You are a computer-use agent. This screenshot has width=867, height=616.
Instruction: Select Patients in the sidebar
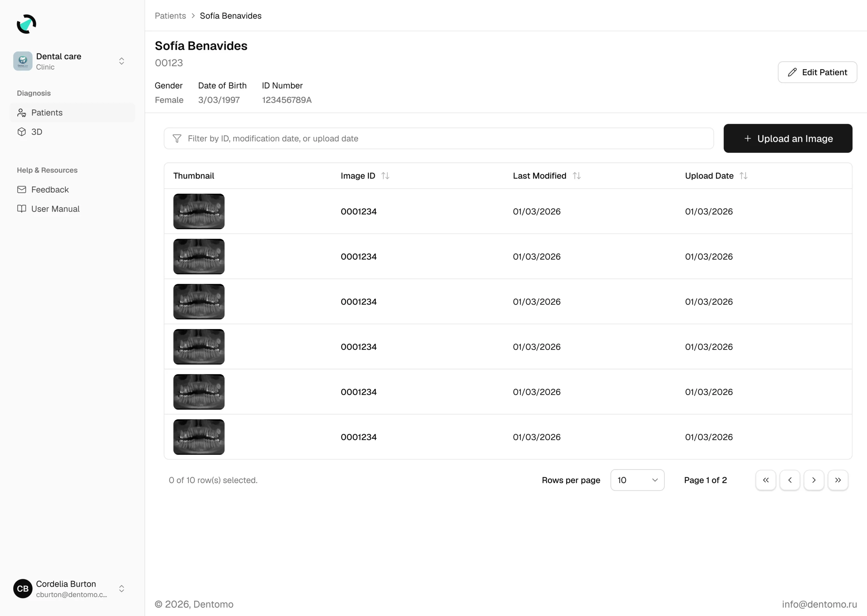47,113
